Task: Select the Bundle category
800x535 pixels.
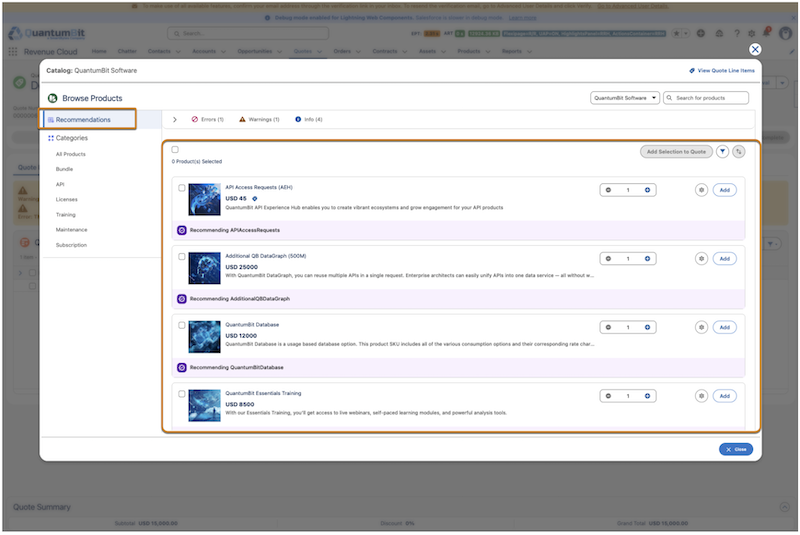Action: click(64, 169)
